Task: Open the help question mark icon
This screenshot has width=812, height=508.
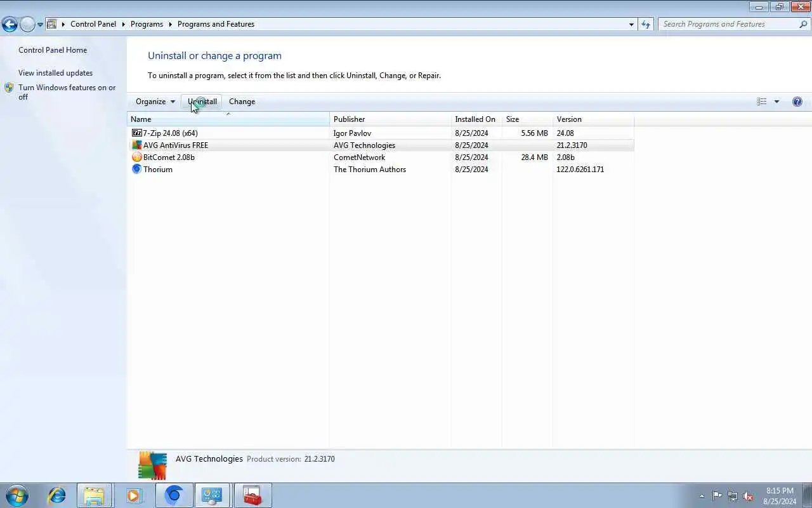Action: tap(797, 102)
